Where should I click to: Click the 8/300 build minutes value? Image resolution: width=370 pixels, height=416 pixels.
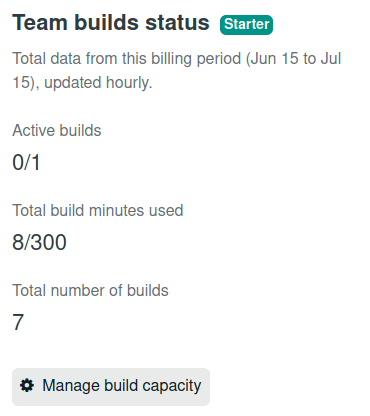pyautogui.click(x=39, y=242)
